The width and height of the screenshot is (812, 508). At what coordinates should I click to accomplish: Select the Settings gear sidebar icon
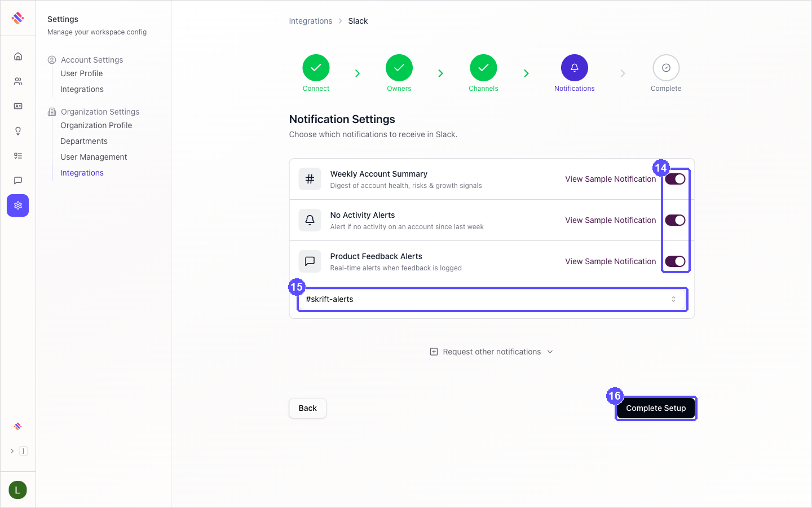coord(18,205)
